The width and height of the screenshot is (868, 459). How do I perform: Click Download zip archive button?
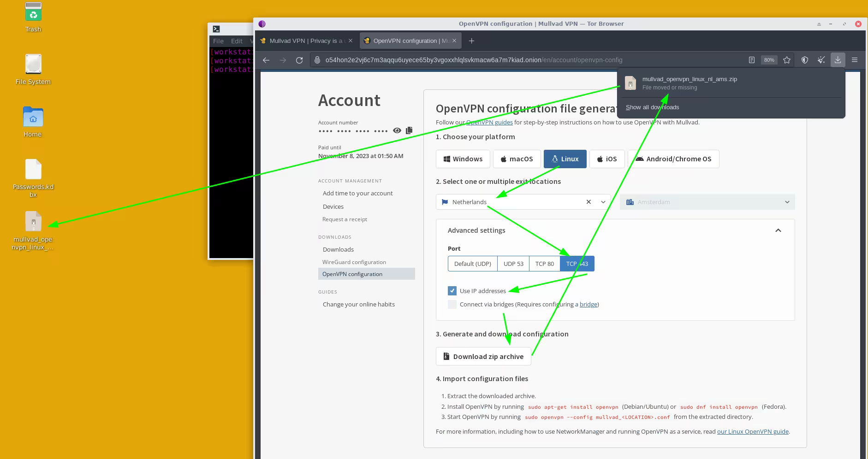click(483, 356)
